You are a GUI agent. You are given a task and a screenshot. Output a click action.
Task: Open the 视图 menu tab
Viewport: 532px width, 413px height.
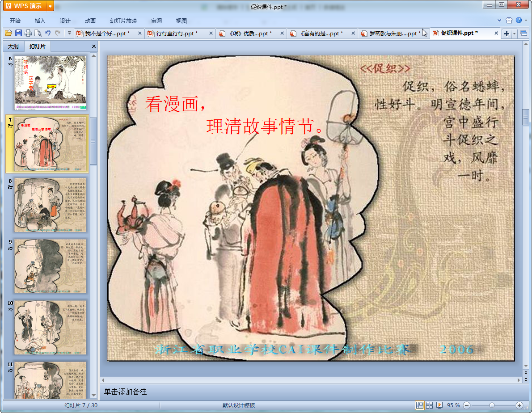coord(182,21)
